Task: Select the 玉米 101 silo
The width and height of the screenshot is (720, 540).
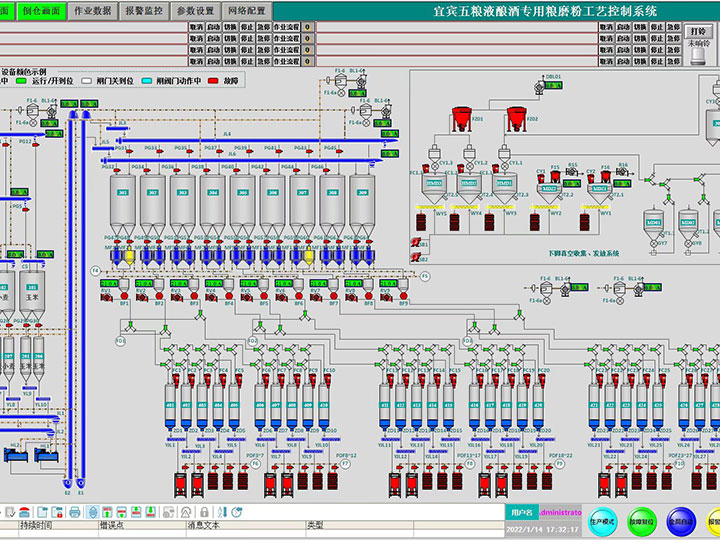Action: tap(32, 295)
